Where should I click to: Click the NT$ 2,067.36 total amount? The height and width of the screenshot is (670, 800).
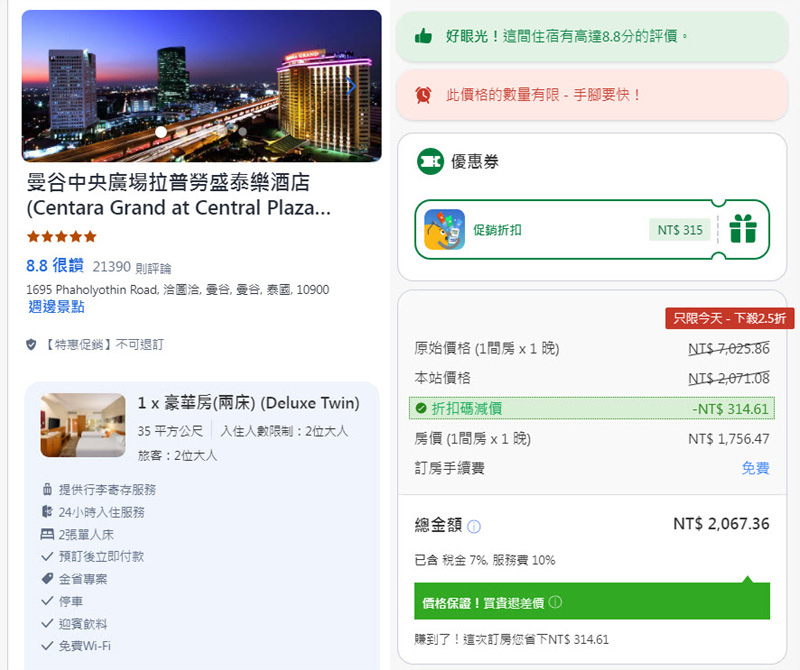coord(721,524)
